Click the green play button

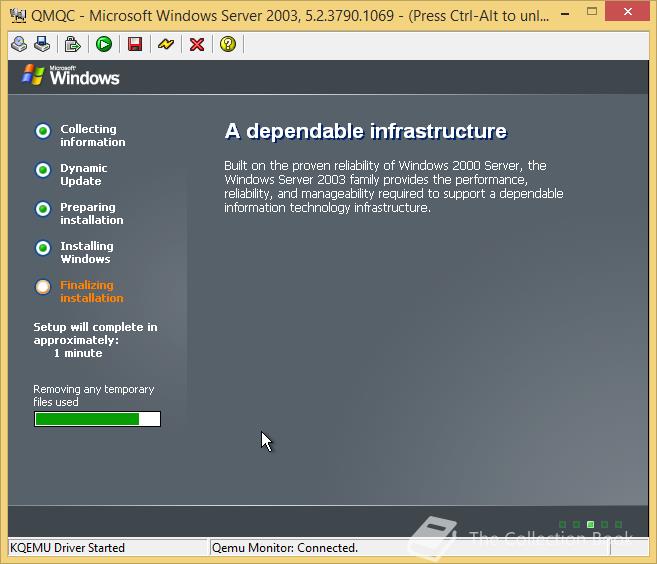[104, 44]
